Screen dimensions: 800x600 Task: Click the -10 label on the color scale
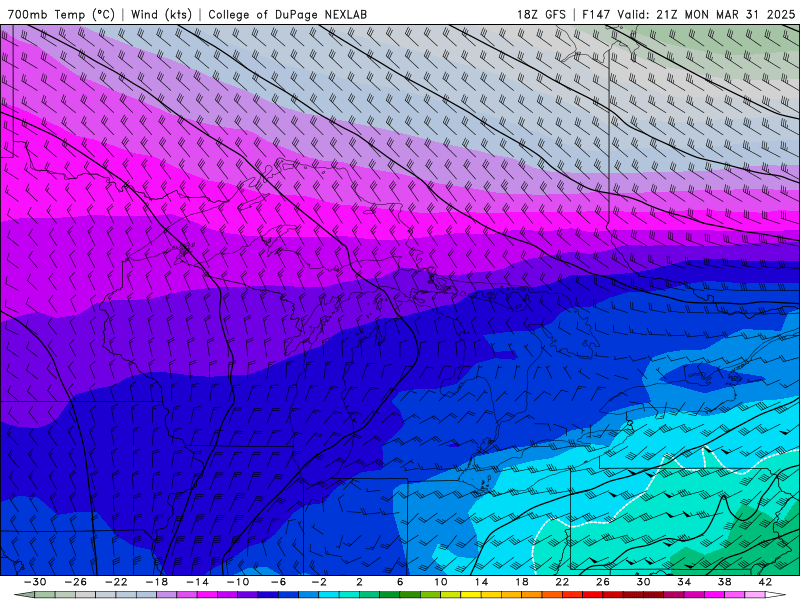238,582
